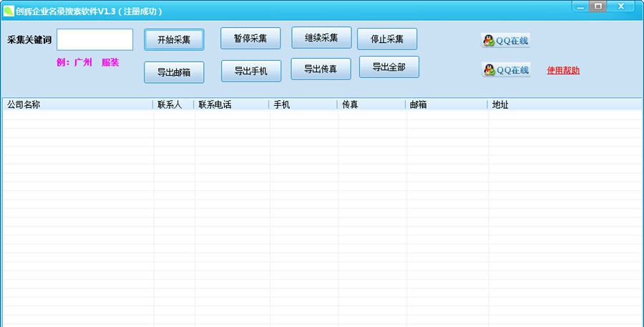644x327 pixels.
Task: Sort by 公司名称 column header
Action: pyautogui.click(x=77, y=104)
